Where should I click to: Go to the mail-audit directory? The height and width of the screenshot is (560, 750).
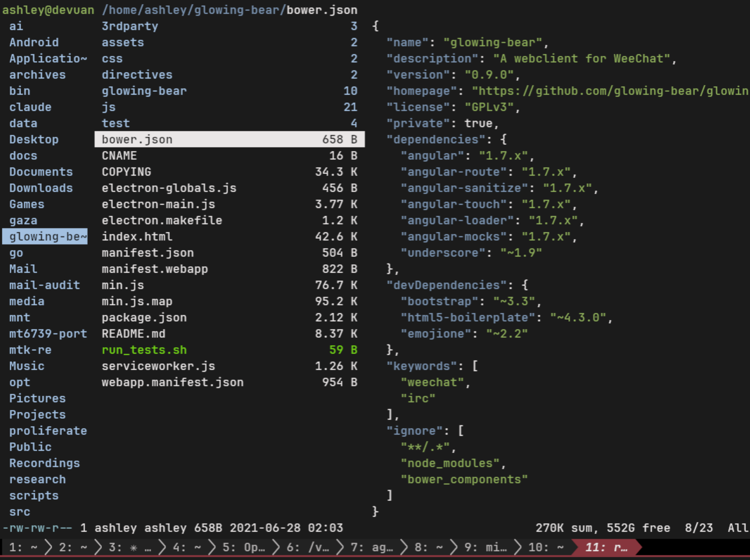(44, 285)
